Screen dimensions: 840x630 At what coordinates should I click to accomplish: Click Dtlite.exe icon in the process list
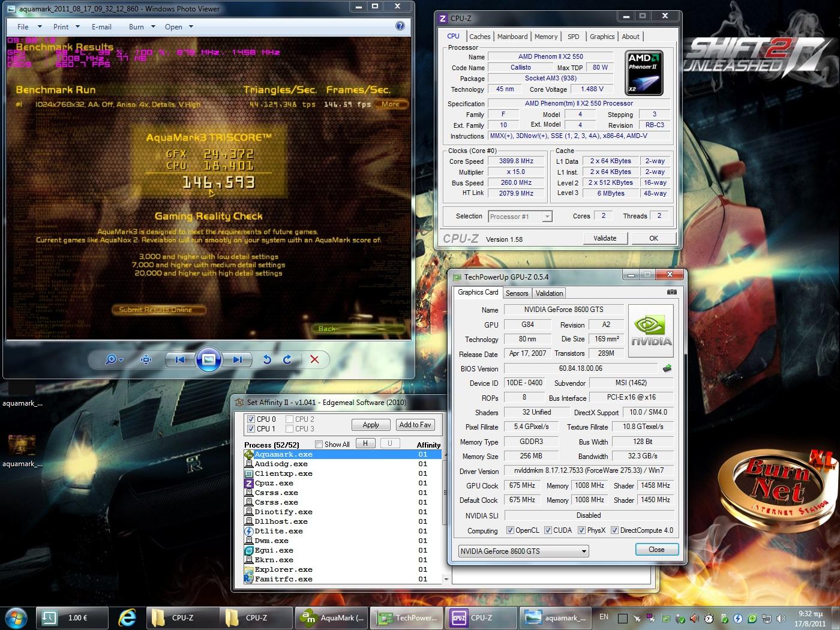[x=249, y=531]
